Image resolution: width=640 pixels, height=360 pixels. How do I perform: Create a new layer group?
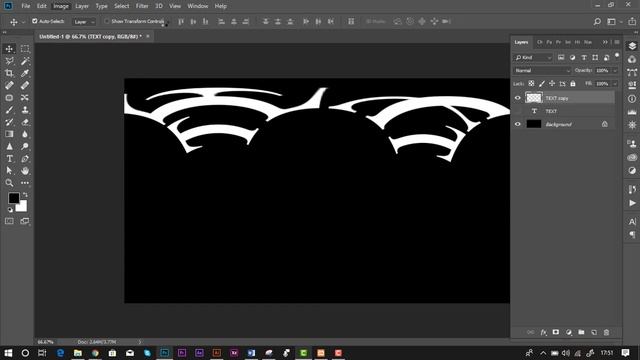(x=581, y=332)
